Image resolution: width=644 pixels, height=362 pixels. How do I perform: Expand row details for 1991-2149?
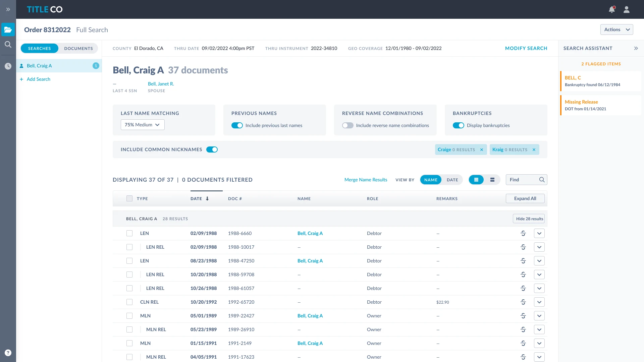pyautogui.click(x=539, y=343)
